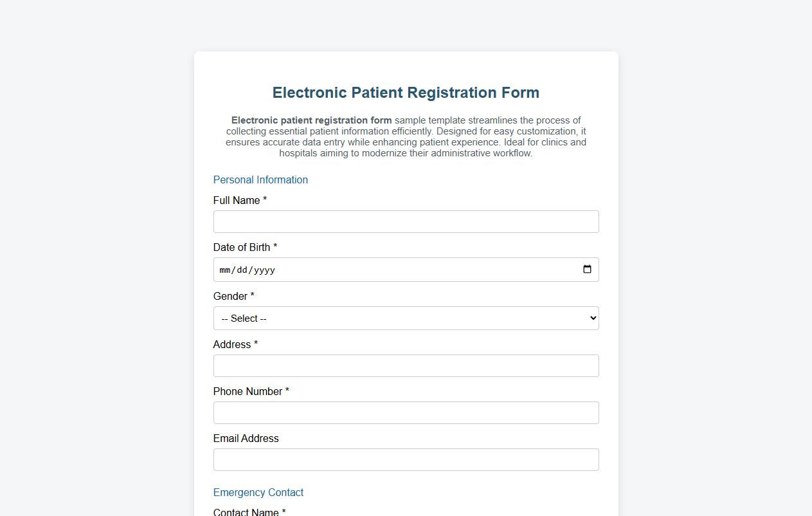
Task: Click the Gender field label
Action: pyautogui.click(x=229, y=296)
